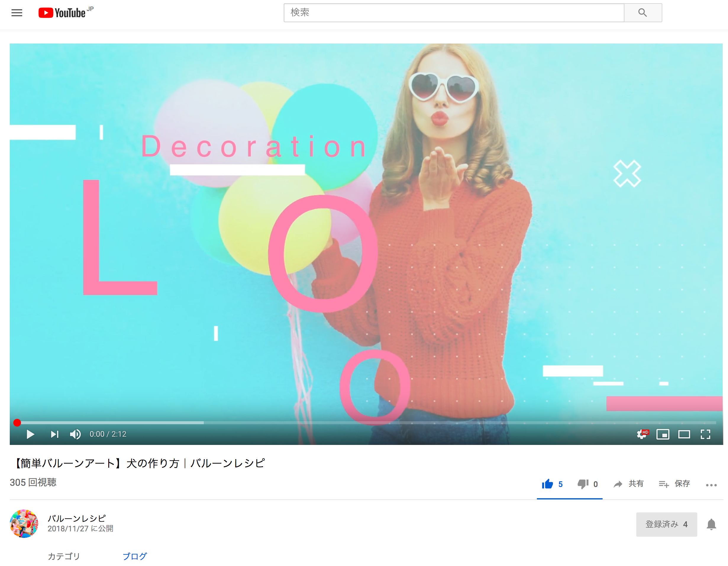Screen dimensions: 728x566
Task: Click the search magnifier button
Action: click(642, 13)
